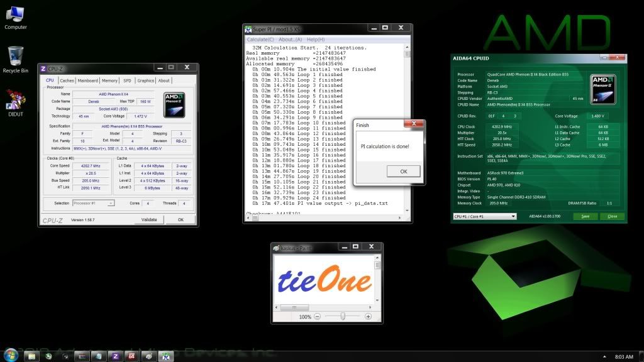Screen dimensions: 644x362
Task: Click the Close button in AIDA64 CPUID
Action: coord(613,216)
